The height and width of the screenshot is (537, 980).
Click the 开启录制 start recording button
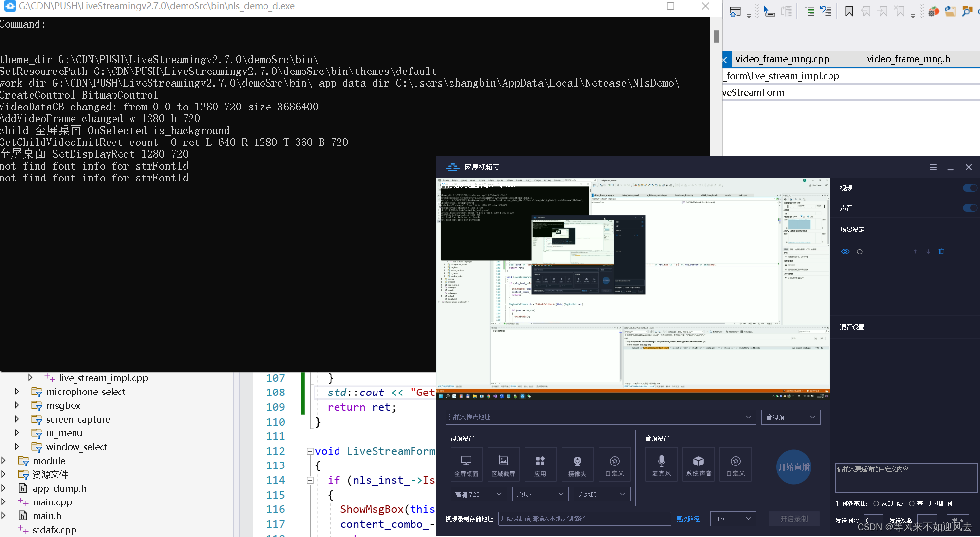click(x=794, y=519)
